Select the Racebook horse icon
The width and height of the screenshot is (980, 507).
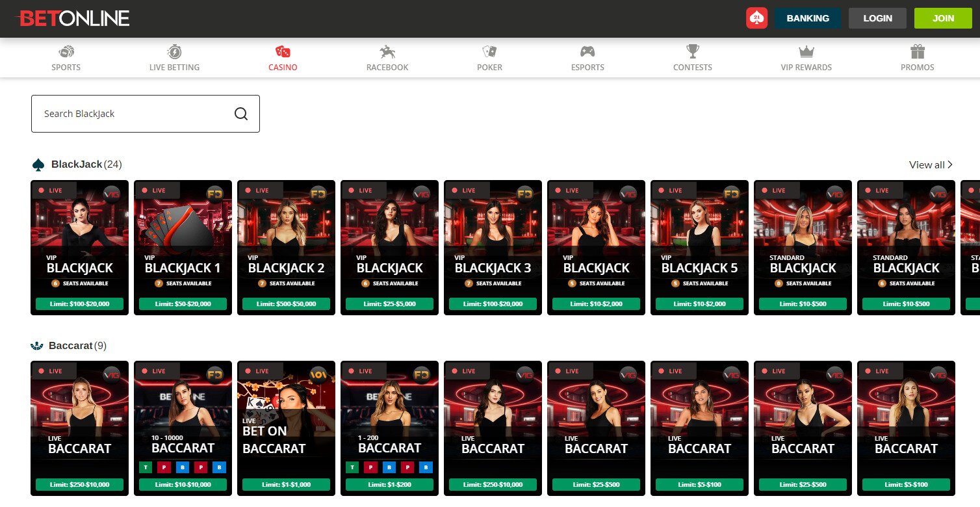pyautogui.click(x=387, y=52)
